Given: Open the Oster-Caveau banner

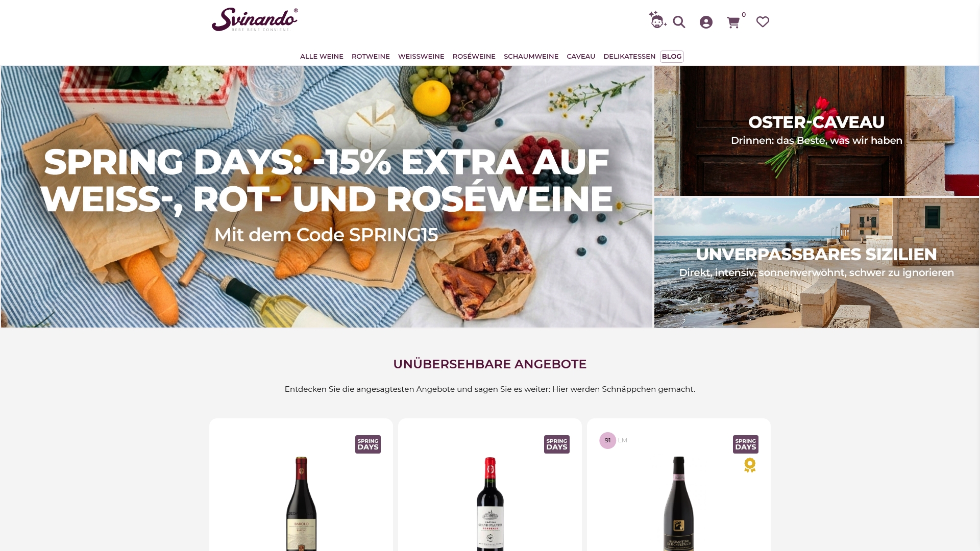Looking at the screenshot, I should click(817, 131).
